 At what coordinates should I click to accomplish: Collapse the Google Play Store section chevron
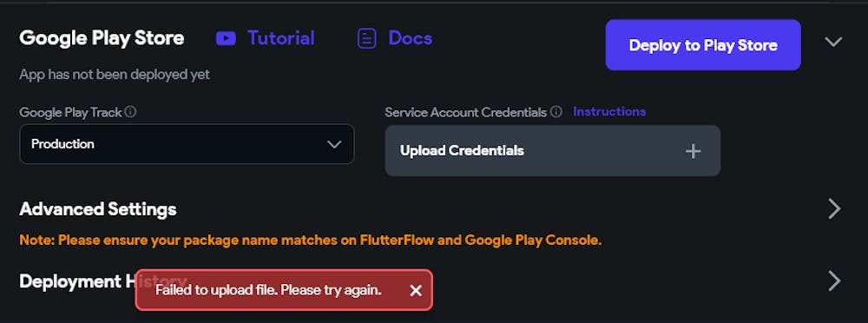point(833,42)
